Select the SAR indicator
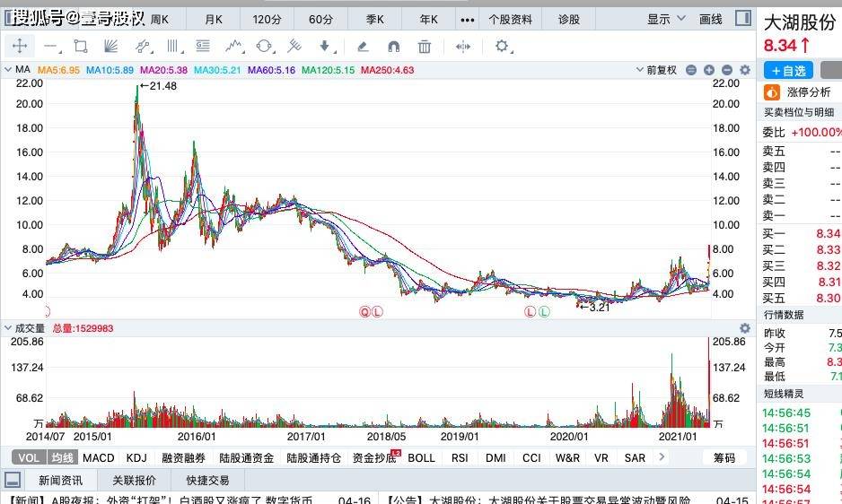 [635, 458]
